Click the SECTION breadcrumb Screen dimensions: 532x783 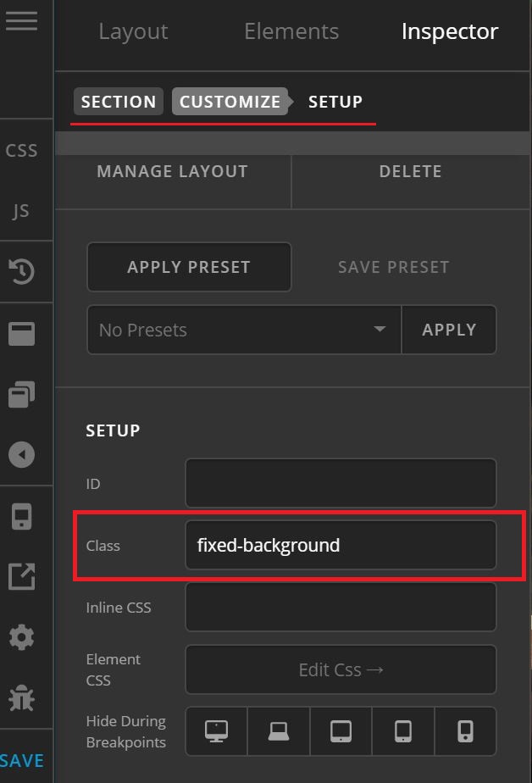coord(119,102)
